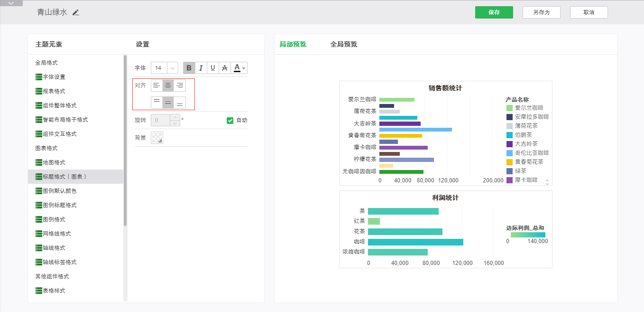Uncheck the 自动 rotation checkbox
The height and width of the screenshot is (312, 644).
coord(230,121)
